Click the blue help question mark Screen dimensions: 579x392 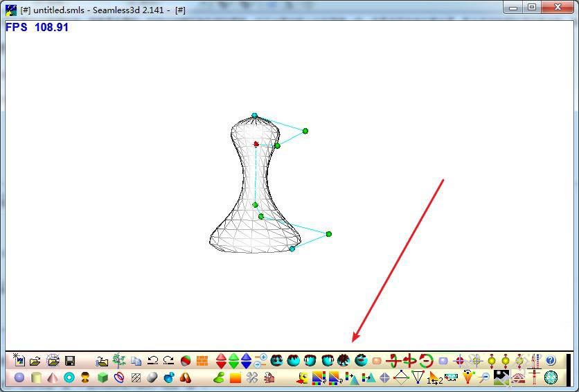point(551,361)
